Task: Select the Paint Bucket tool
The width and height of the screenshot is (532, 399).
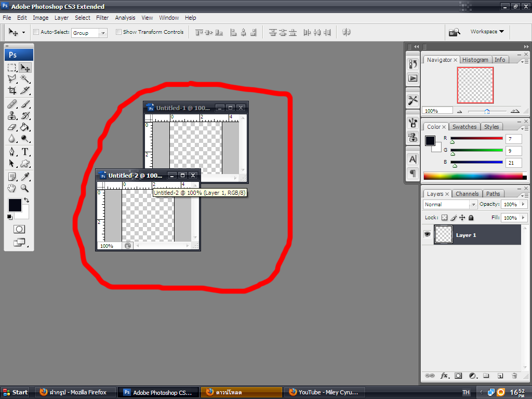Action: point(25,127)
